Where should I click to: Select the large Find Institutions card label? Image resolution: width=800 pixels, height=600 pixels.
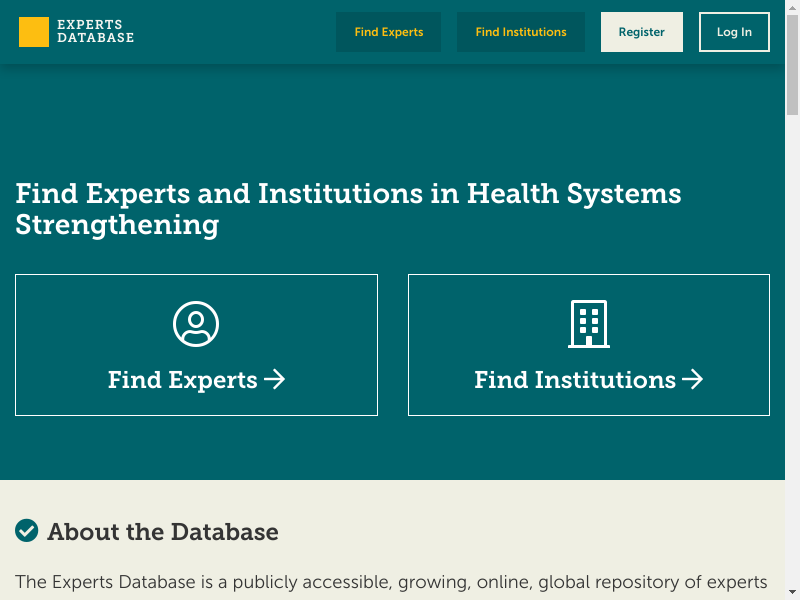(575, 380)
